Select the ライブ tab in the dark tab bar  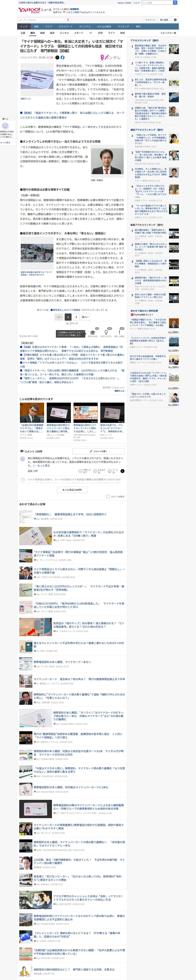point(49,27)
